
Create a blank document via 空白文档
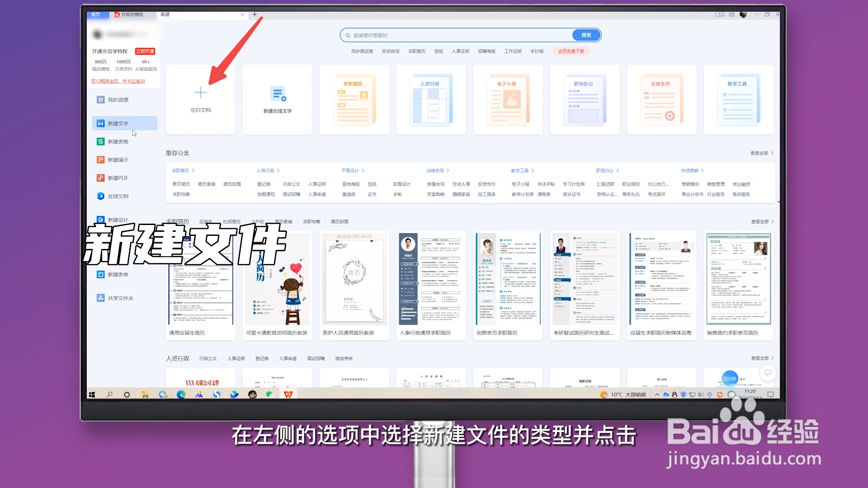point(201,100)
